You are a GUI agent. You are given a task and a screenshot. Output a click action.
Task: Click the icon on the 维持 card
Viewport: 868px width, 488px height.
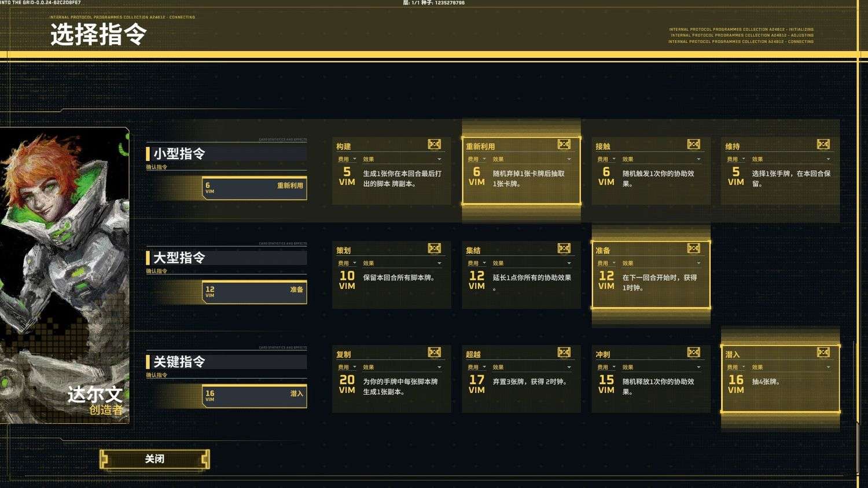tap(823, 144)
